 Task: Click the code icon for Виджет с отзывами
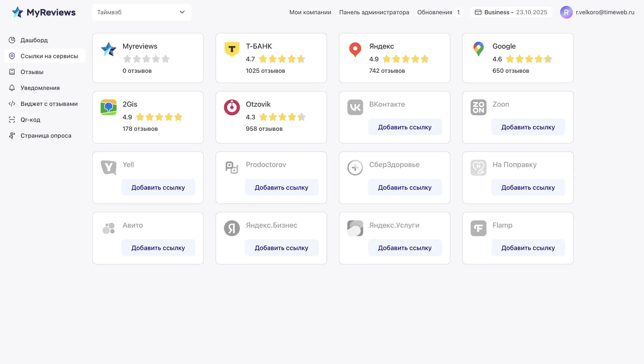(x=12, y=104)
